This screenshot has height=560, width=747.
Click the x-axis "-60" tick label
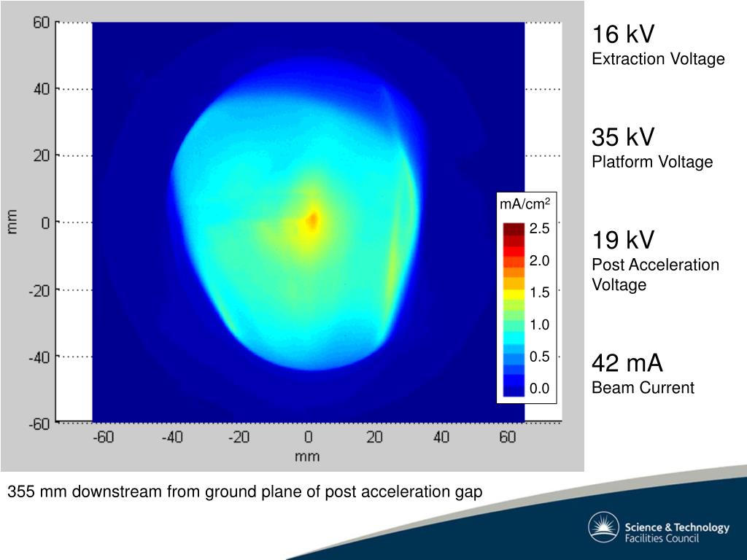[x=103, y=437]
